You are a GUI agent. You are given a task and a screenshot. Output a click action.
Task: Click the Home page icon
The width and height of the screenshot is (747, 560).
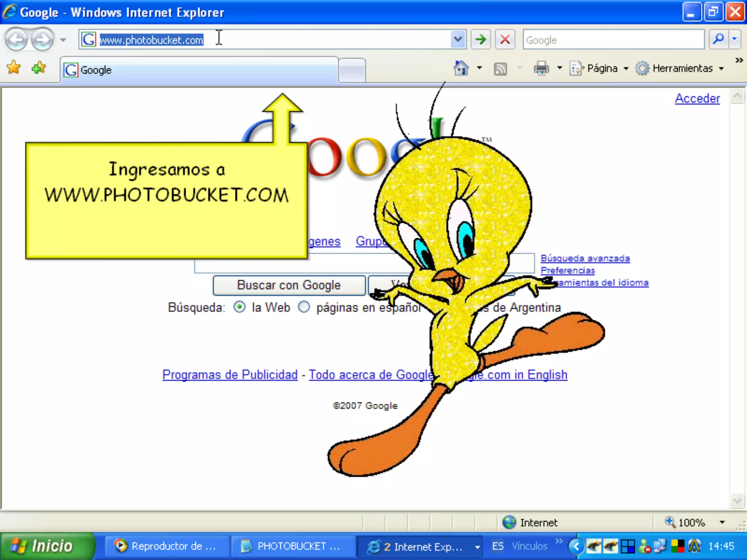pos(461,68)
